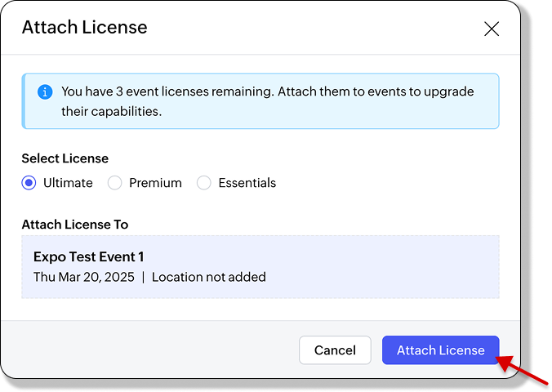The height and width of the screenshot is (392, 552).
Task: Click the Premium option label
Action: (155, 183)
